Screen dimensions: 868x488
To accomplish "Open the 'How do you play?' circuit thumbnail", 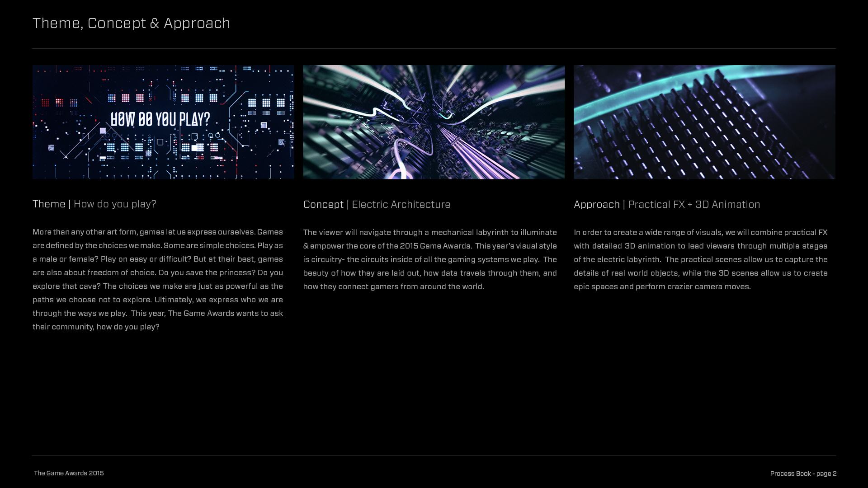I will pos(163,122).
